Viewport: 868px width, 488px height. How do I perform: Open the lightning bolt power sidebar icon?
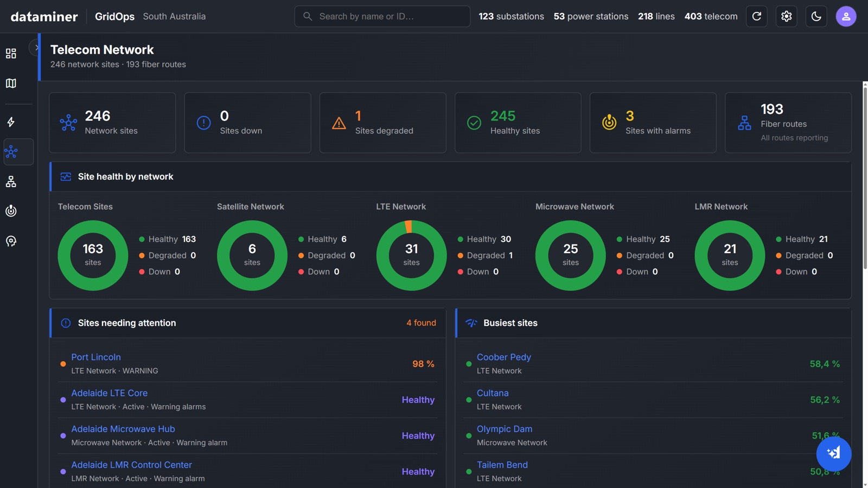11,122
